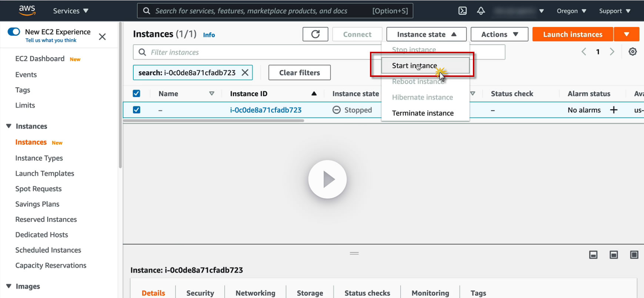
Task: Open the account name dropdown arrow
Action: point(541,11)
